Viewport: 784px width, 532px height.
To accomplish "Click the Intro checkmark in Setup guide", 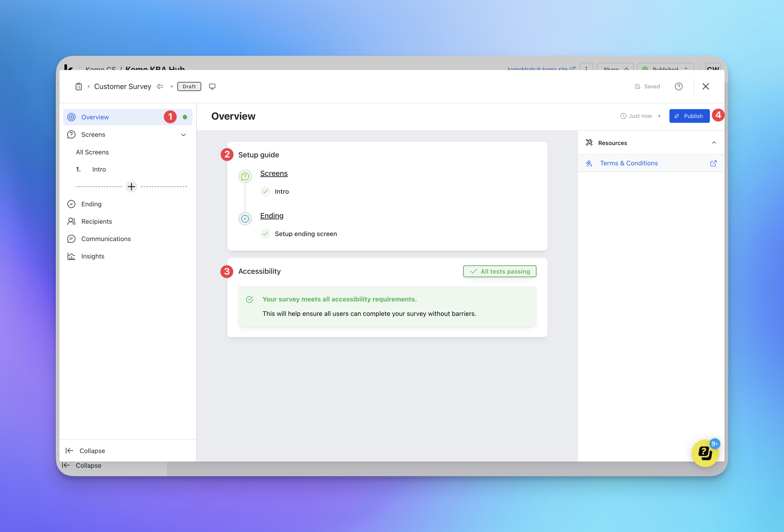I will pyautogui.click(x=266, y=192).
